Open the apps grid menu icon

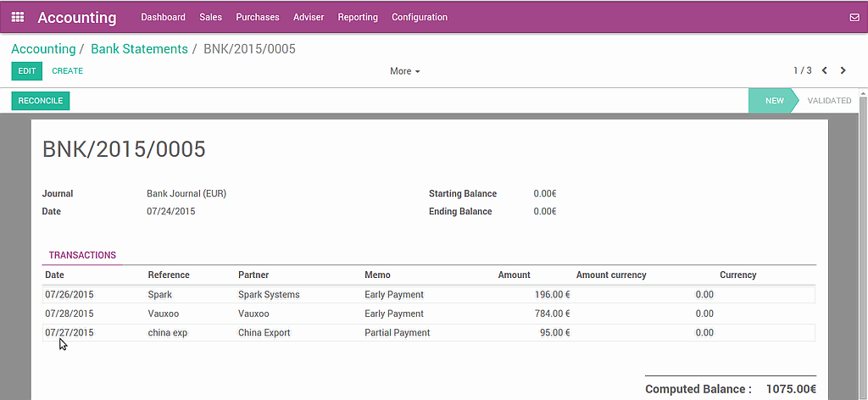[x=18, y=17]
